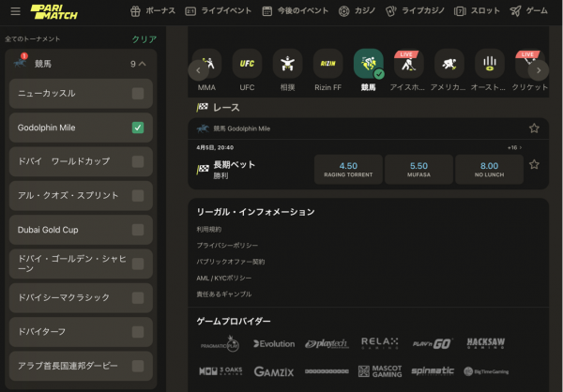Screen dimensions: 563x392
Task: Bet on Mufasa at 5.50
Action: pyautogui.click(x=418, y=170)
